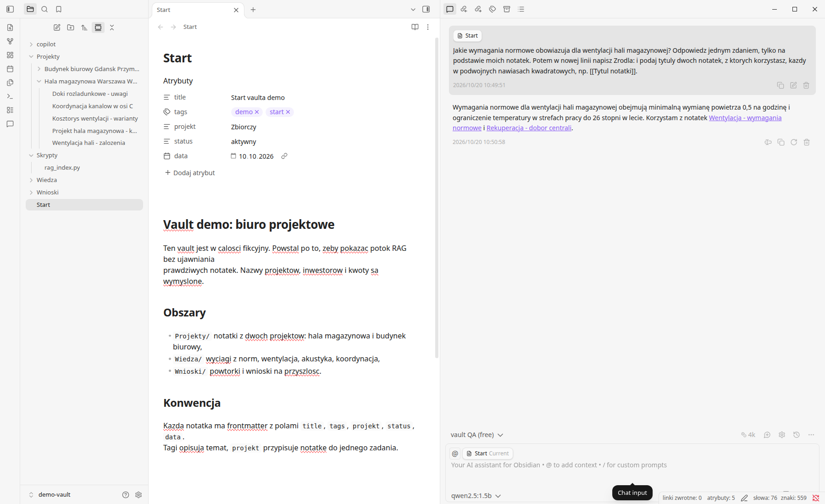
Task: Toggle auto-reveal current file icon
Action: click(98, 28)
